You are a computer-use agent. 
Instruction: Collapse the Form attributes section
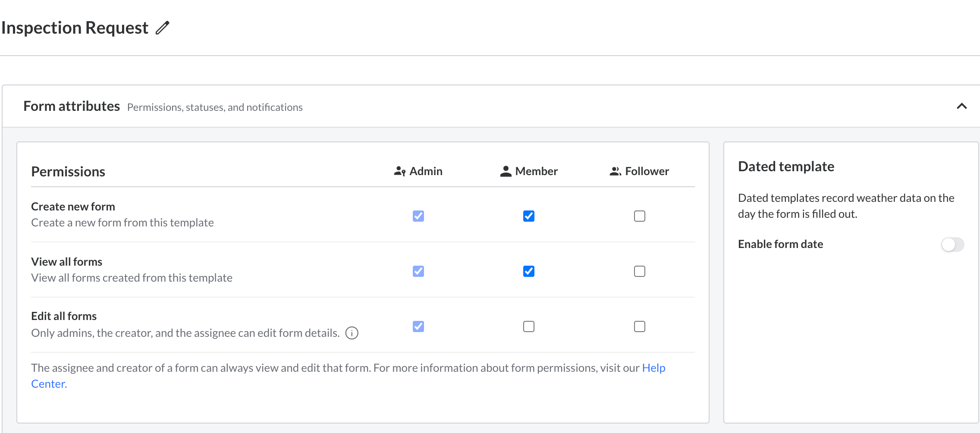click(x=961, y=106)
